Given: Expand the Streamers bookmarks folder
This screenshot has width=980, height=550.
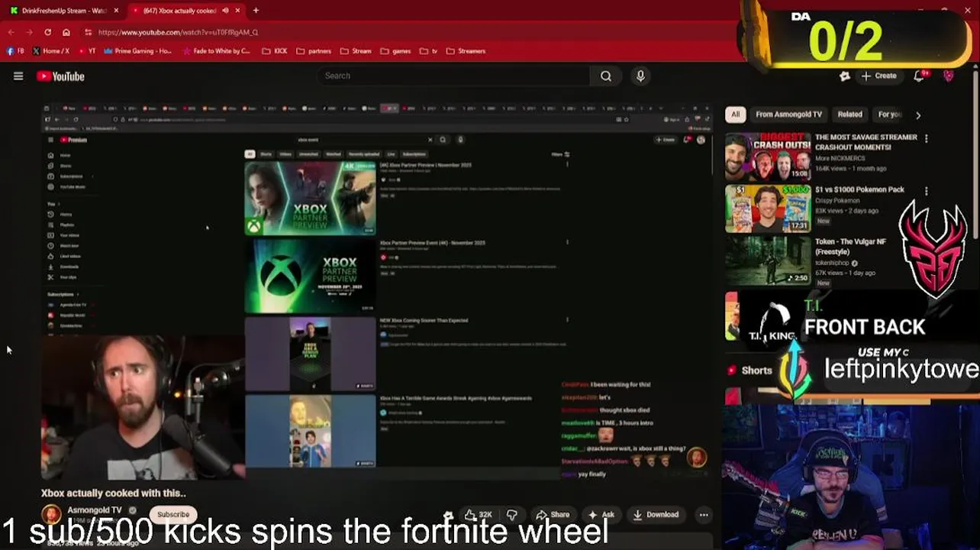Looking at the screenshot, I should pyautogui.click(x=466, y=51).
